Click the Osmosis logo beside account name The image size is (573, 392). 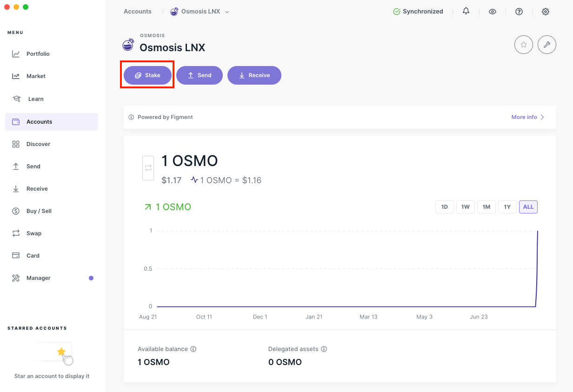128,45
